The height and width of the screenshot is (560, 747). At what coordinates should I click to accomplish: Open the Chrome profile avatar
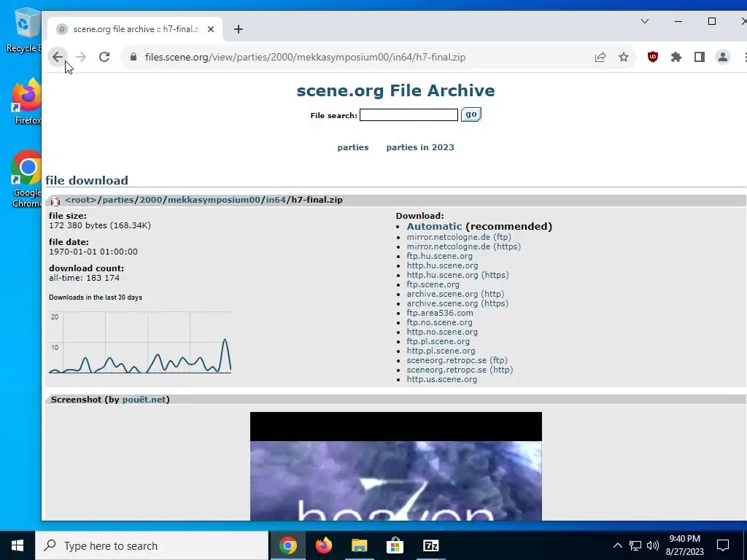723,57
